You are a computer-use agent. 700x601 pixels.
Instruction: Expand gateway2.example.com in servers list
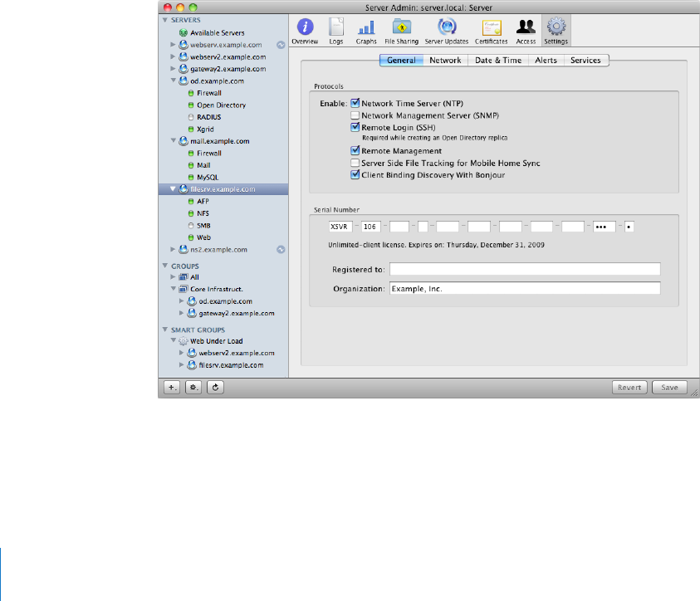tap(173, 69)
